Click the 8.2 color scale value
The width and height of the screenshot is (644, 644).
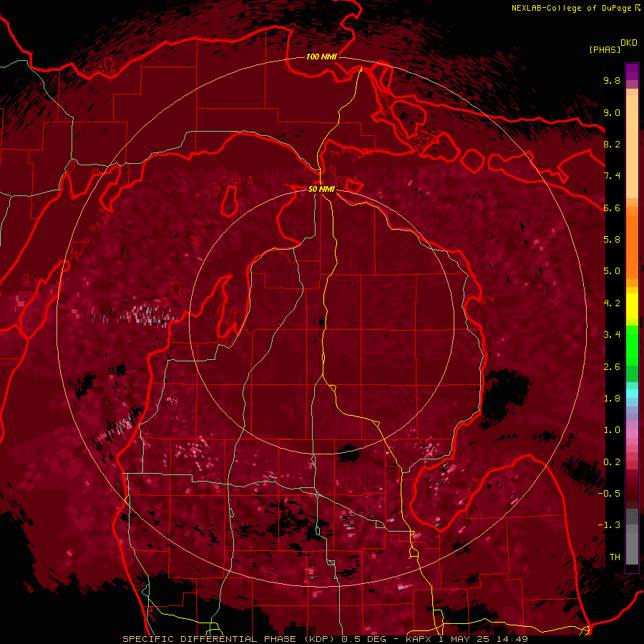612,144
